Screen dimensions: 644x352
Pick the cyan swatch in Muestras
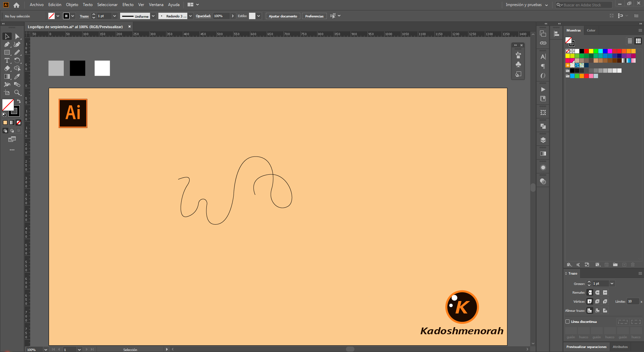tap(600, 51)
